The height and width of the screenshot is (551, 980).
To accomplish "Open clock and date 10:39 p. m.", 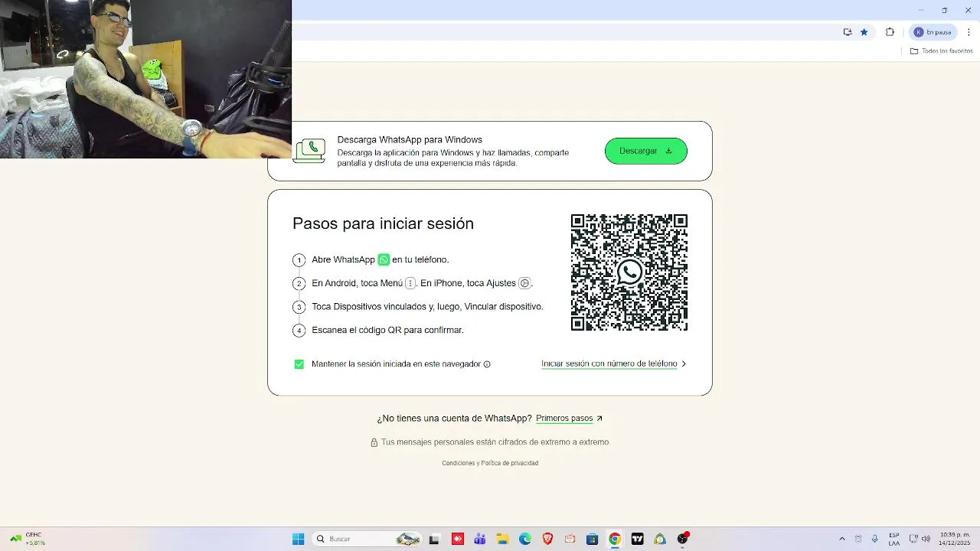I will tap(955, 539).
